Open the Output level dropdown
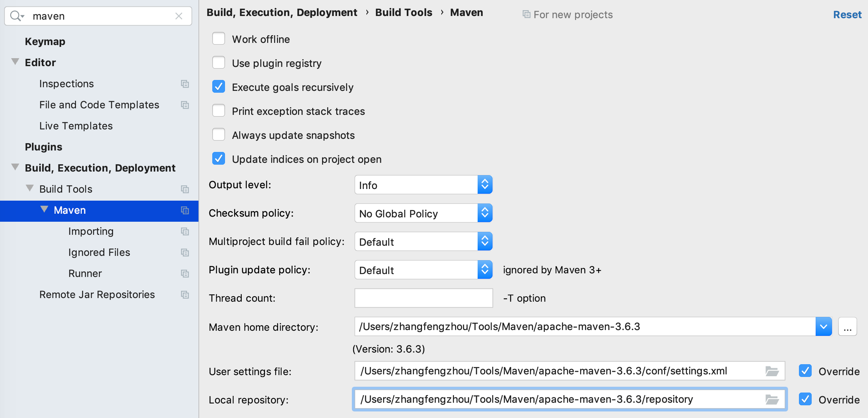The height and width of the screenshot is (418, 868). pyautogui.click(x=423, y=185)
